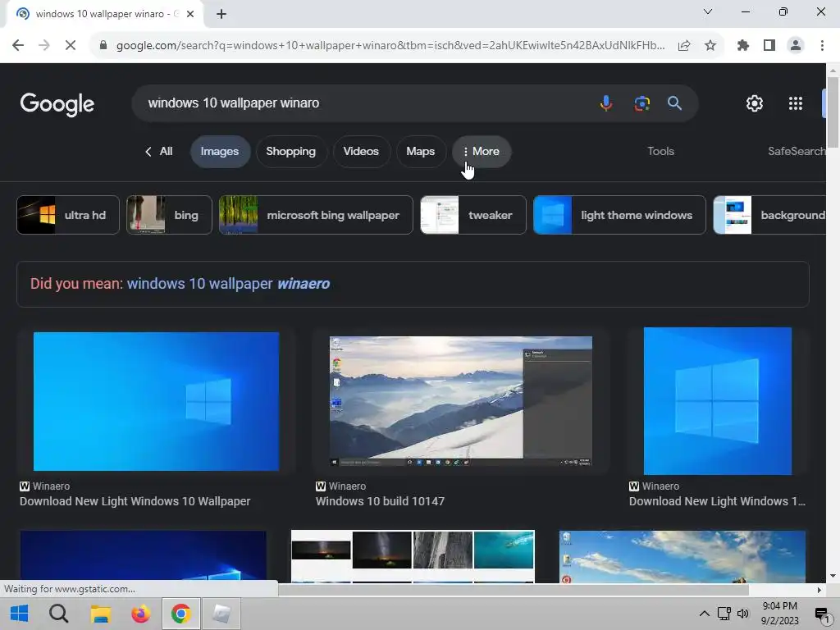Open 'Download New Light Windows 10 Wallpaper' link
Viewport: 840px width, 630px height.
135,501
